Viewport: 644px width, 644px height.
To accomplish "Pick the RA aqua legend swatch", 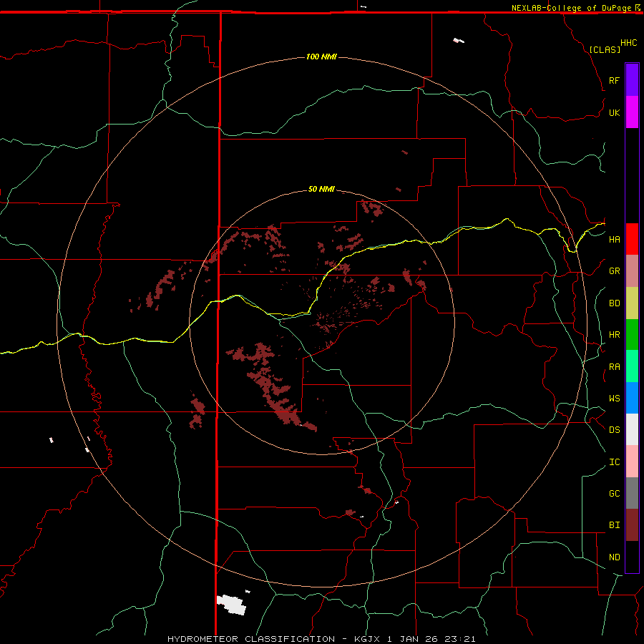I will [632, 366].
